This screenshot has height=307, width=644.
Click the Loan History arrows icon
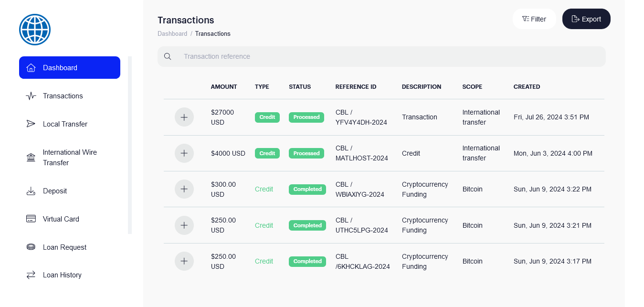pyautogui.click(x=31, y=275)
